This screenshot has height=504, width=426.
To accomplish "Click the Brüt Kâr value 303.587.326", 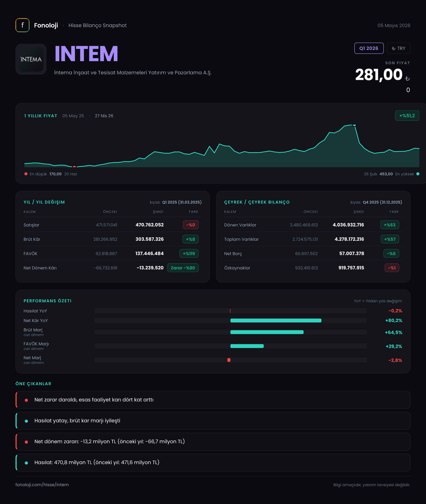I will [x=149, y=239].
